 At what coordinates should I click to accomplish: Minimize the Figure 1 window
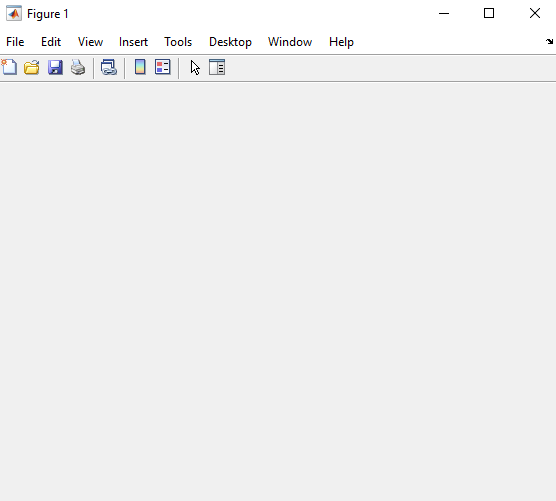(444, 13)
